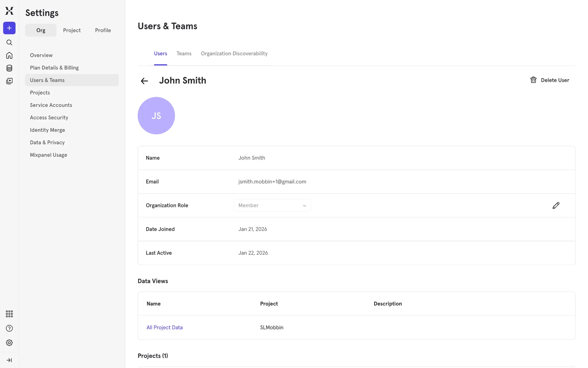Image resolution: width=588 pixels, height=368 pixels.
Task: Open the apps grid icon
Action: [x=9, y=314]
